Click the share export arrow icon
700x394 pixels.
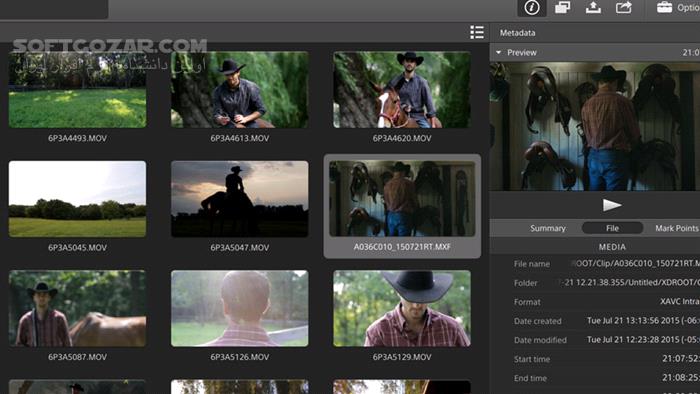coord(623,7)
